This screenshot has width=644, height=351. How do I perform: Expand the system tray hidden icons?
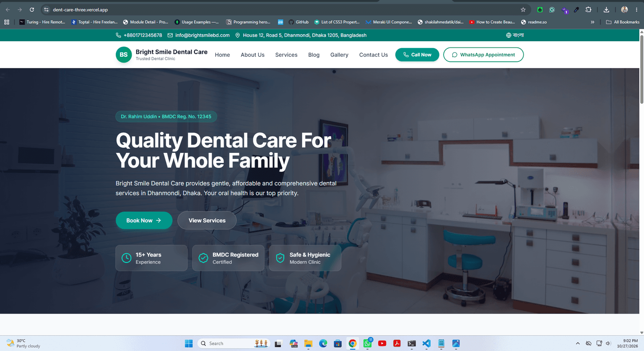click(x=578, y=343)
